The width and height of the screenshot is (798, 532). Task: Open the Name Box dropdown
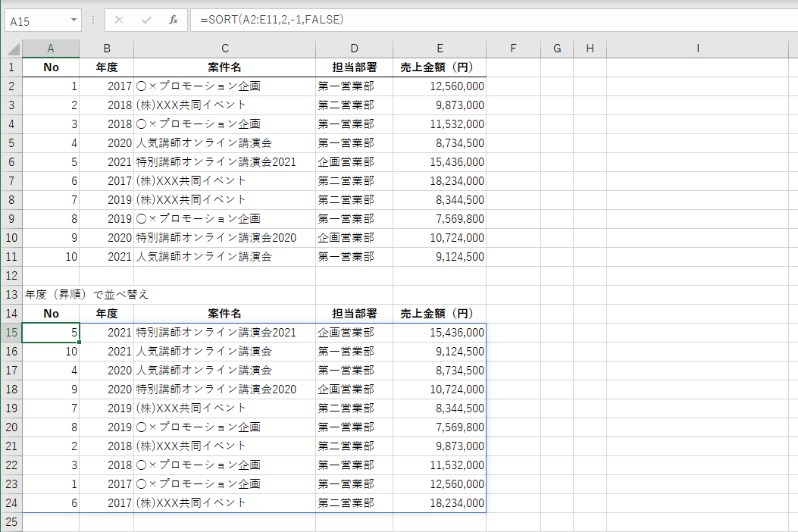(x=73, y=20)
